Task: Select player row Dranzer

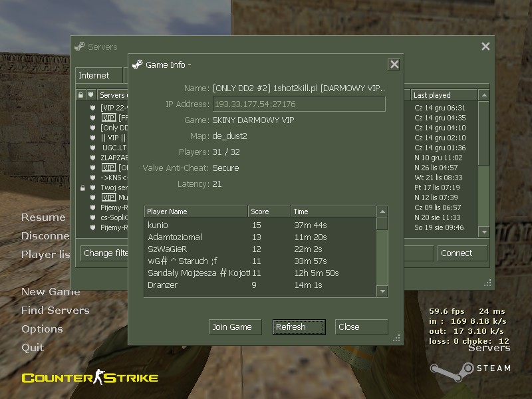Action: (260, 285)
